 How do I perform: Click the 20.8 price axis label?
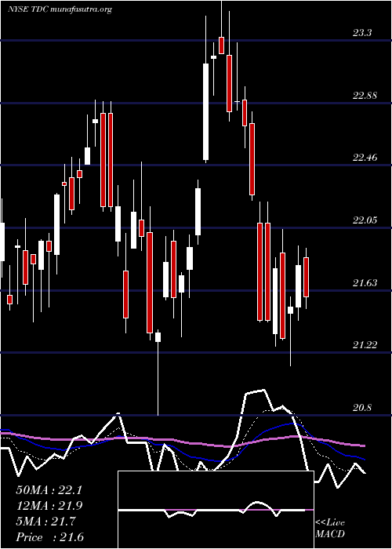click(362, 408)
